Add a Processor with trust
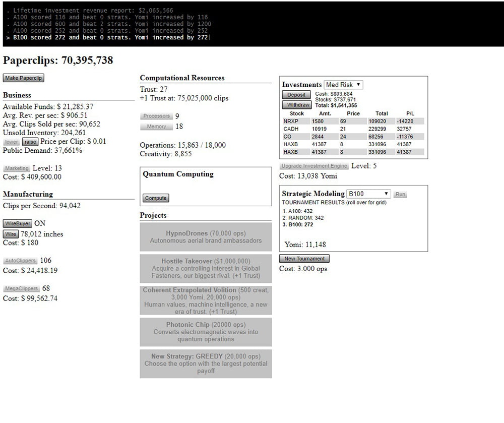Image resolution: width=504 pixels, height=423 pixels. pyautogui.click(x=156, y=116)
